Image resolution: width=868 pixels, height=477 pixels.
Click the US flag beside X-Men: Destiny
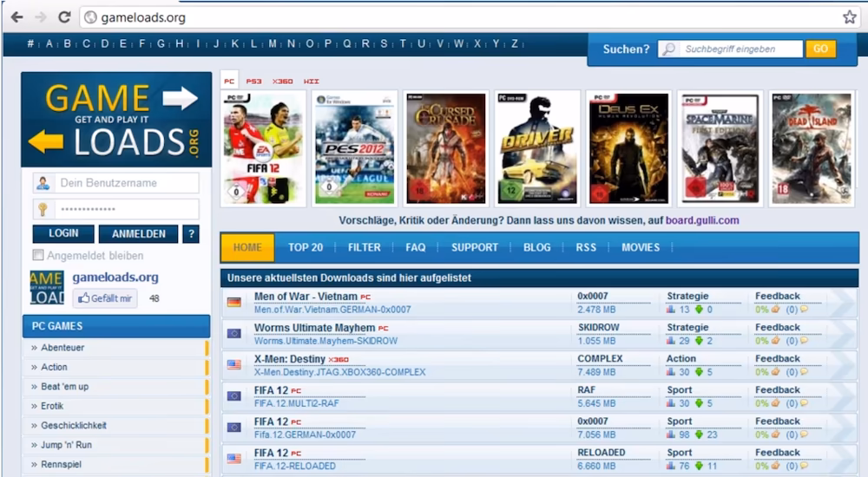click(x=233, y=365)
